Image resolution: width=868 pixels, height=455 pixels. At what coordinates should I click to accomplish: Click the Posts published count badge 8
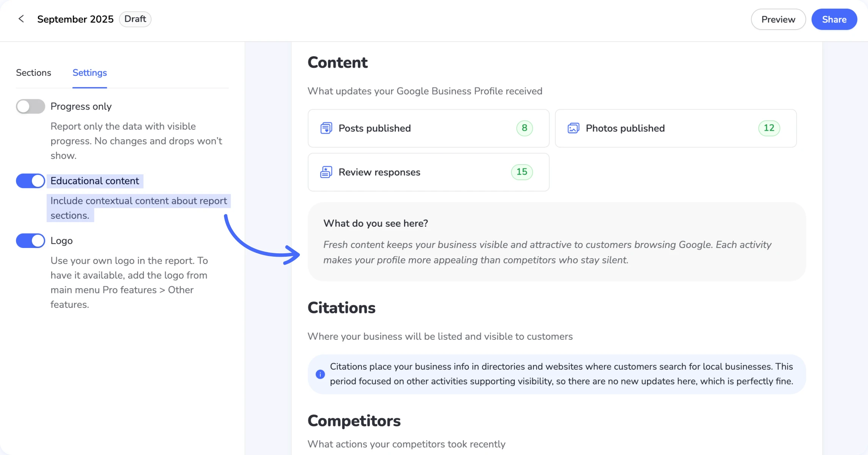(524, 128)
